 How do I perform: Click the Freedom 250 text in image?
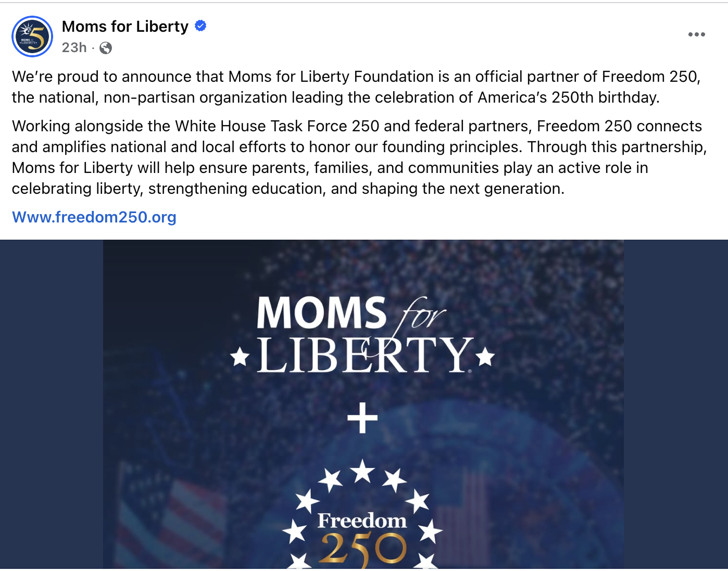coord(362,520)
